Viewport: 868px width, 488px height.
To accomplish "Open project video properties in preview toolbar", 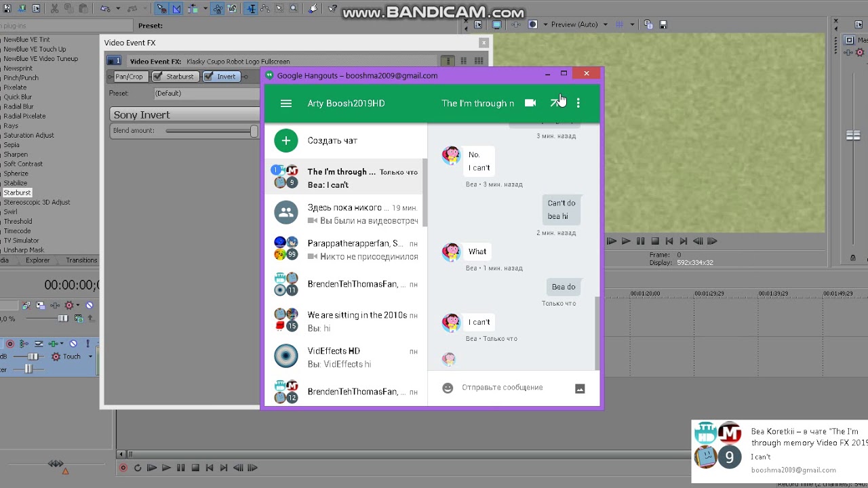I will pos(478,24).
